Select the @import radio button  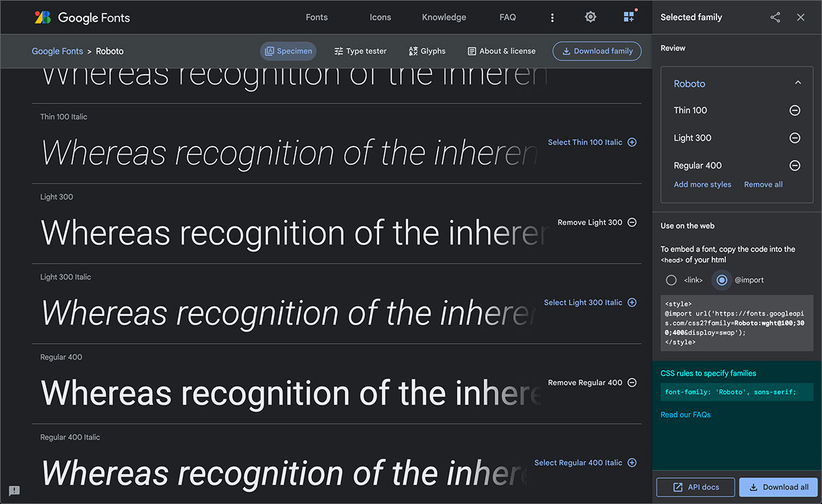pos(721,279)
